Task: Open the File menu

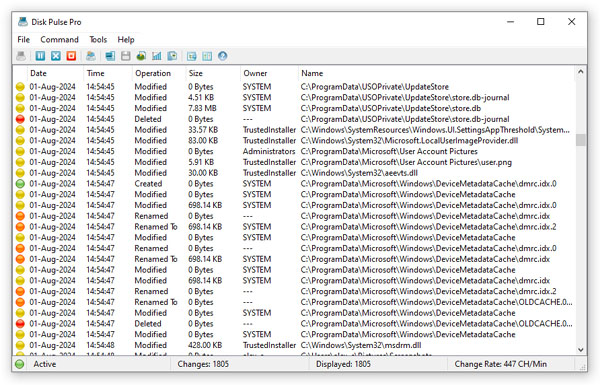Action: click(x=23, y=39)
